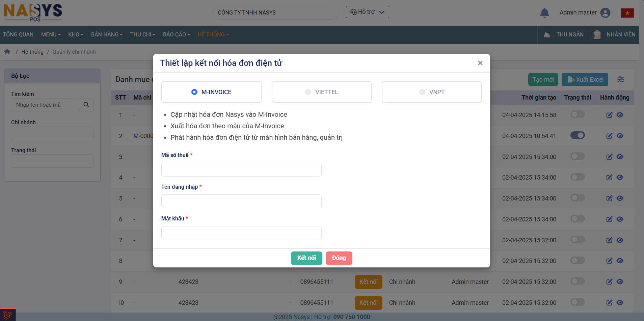
Task: Toggle status switch for row 6
Action: coord(578,219)
